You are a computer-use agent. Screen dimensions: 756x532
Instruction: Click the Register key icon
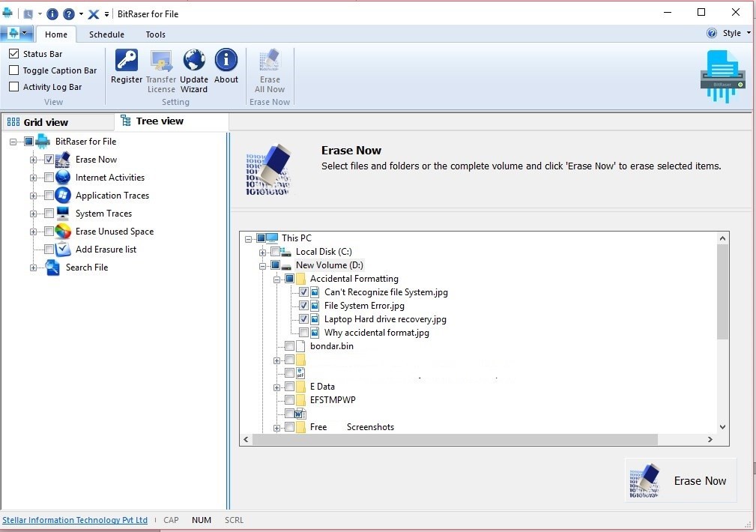click(x=126, y=61)
